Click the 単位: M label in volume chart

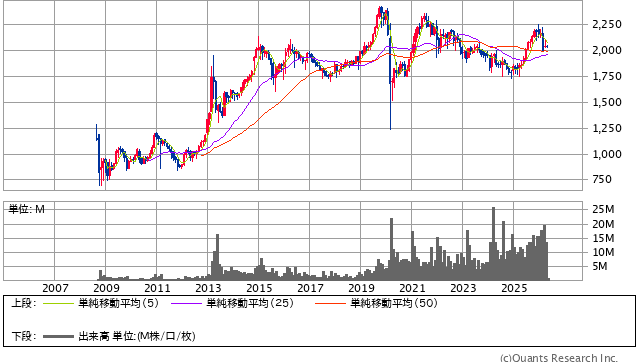pos(27,209)
